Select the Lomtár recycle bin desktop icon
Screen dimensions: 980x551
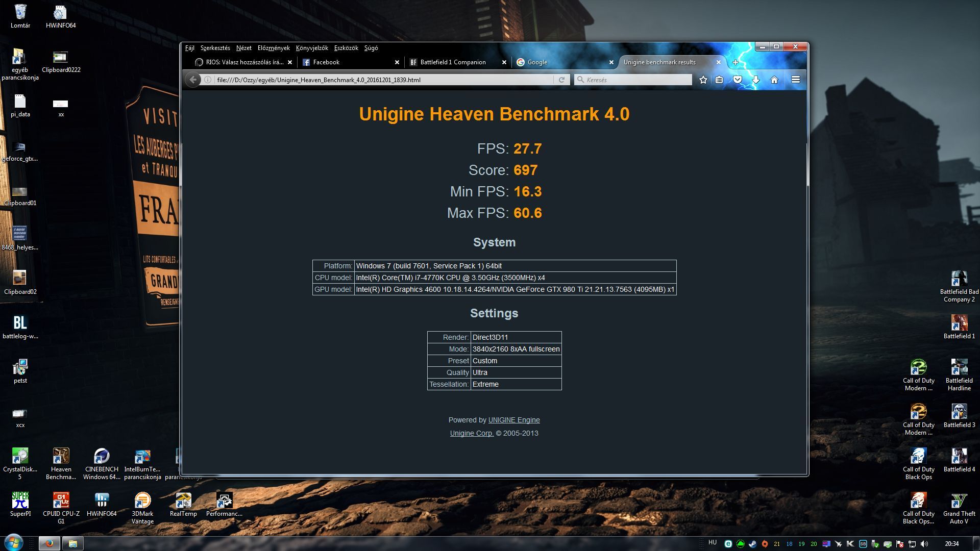[20, 16]
